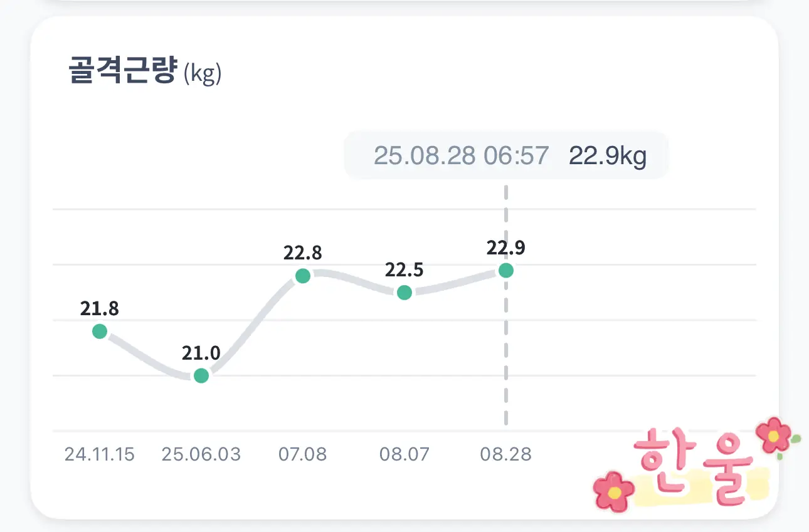Click the 21.0 value label above point

(x=201, y=353)
